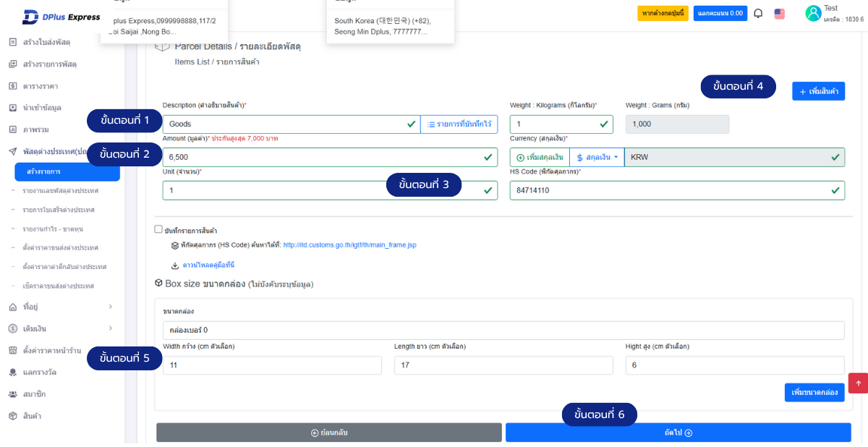Expand the ที่อยู่ sidebar menu
This screenshot has width=868, height=447.
click(x=61, y=307)
